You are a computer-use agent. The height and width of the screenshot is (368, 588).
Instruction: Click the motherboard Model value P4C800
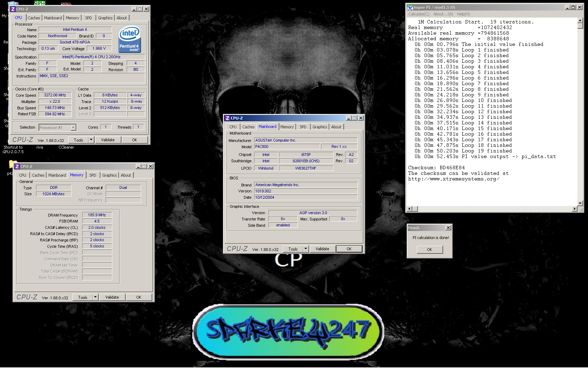(287, 146)
